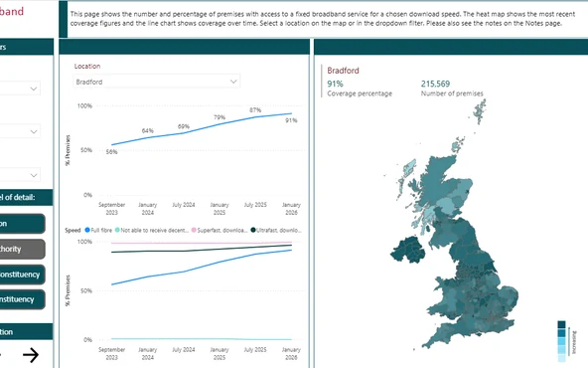Toggle the Superfast download legend entry
The height and width of the screenshot is (368, 588).
220,230
